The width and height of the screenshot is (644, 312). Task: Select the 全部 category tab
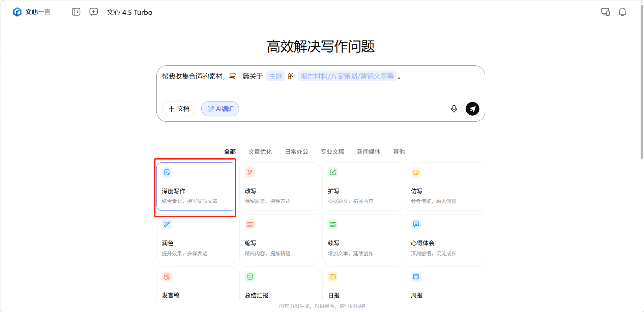point(230,151)
